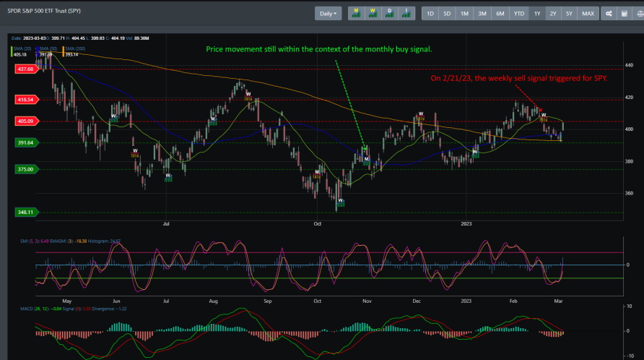Choose the 5Y time range
644x360 pixels.
569,14
